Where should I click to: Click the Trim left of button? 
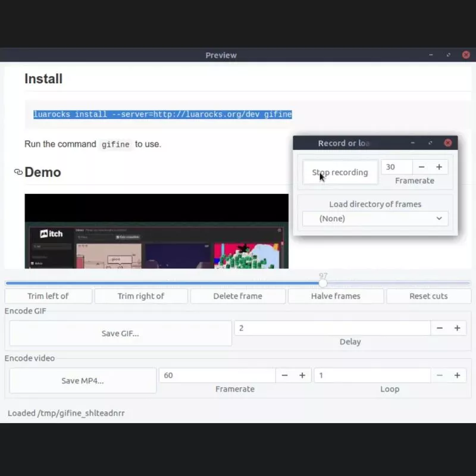48,296
